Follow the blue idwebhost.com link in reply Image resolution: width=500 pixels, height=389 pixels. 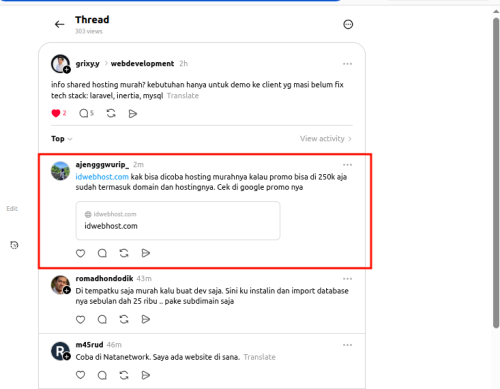(x=102, y=177)
